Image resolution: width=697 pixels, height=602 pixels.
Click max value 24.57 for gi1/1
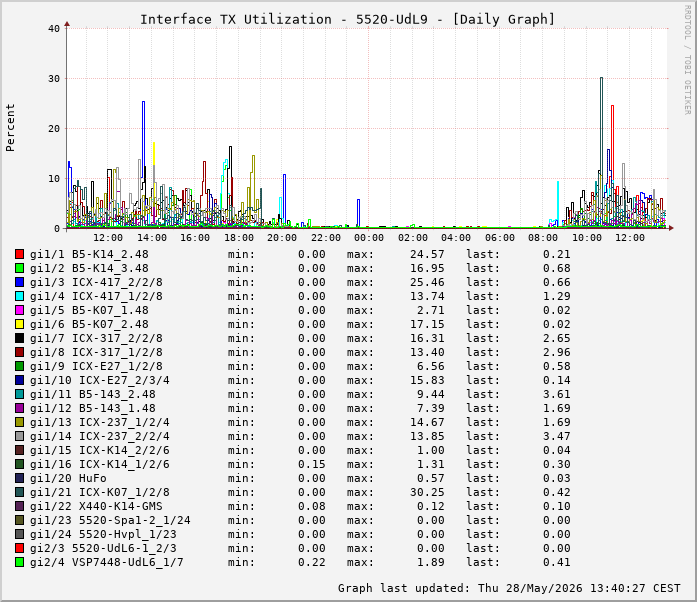tap(427, 254)
